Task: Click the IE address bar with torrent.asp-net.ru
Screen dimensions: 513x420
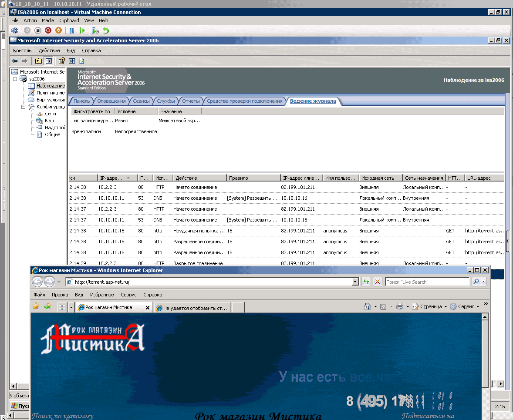Action: coord(209,282)
